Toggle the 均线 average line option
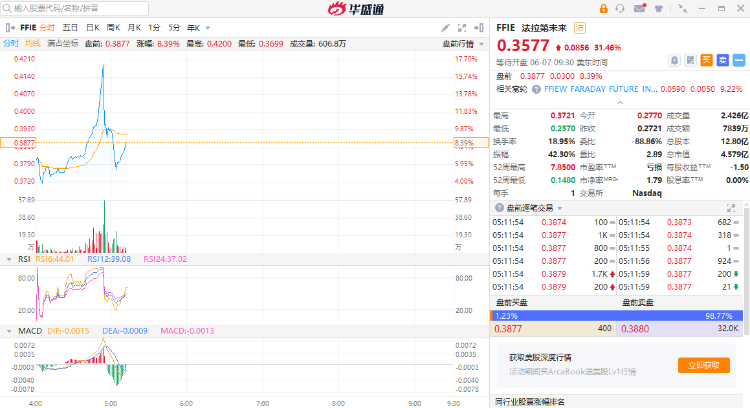Screen dimensions: 750x408 point(32,43)
